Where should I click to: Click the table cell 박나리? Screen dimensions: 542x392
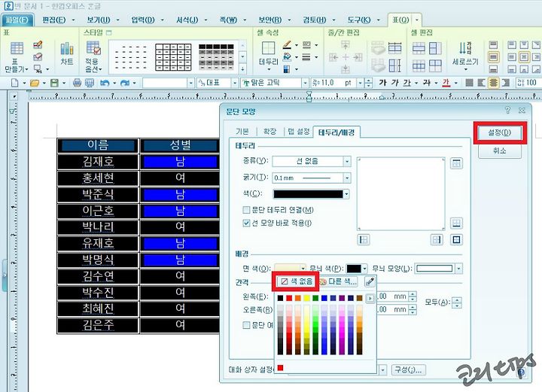[98, 227]
